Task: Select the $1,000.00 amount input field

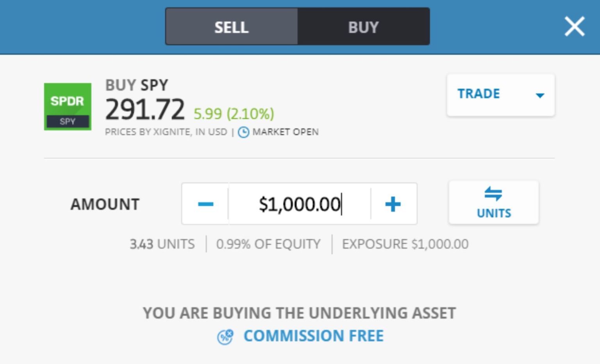Action: tap(299, 203)
